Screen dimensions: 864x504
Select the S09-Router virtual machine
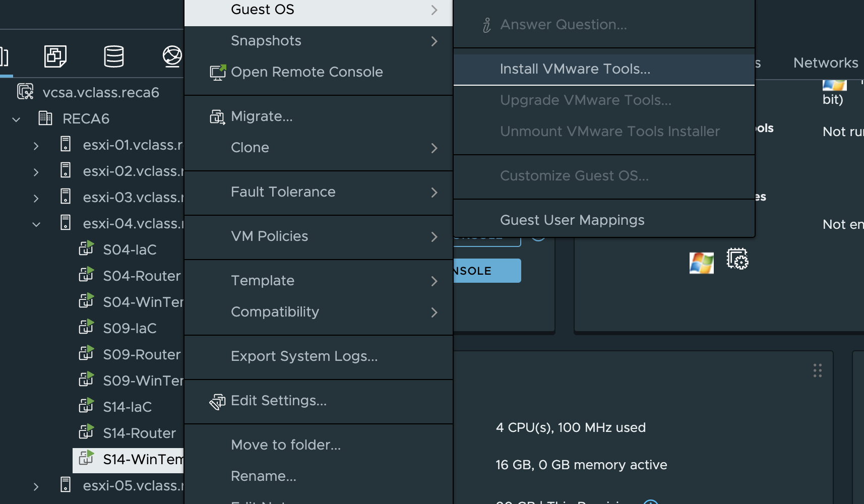point(141,354)
